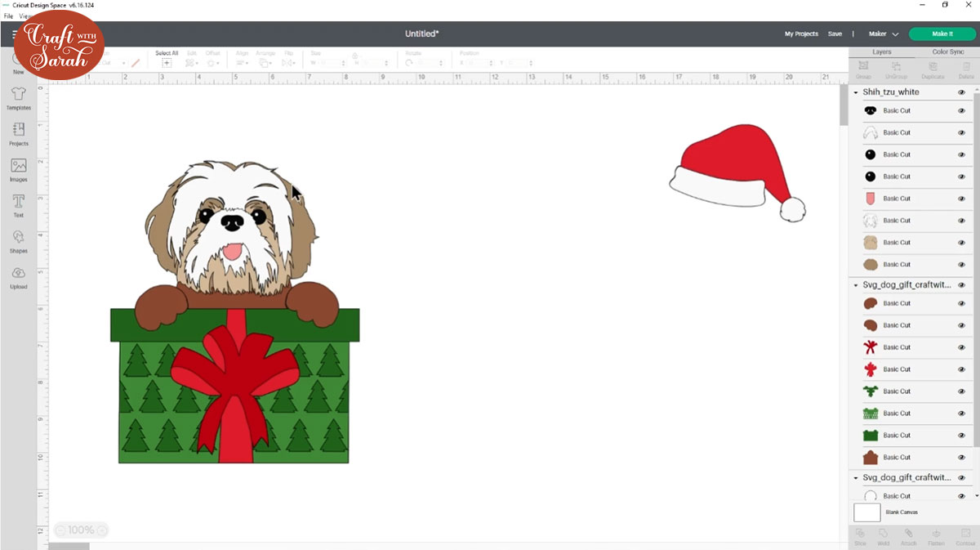The image size is (980, 550).
Task: Zoom out using the minus button
Action: (x=60, y=530)
